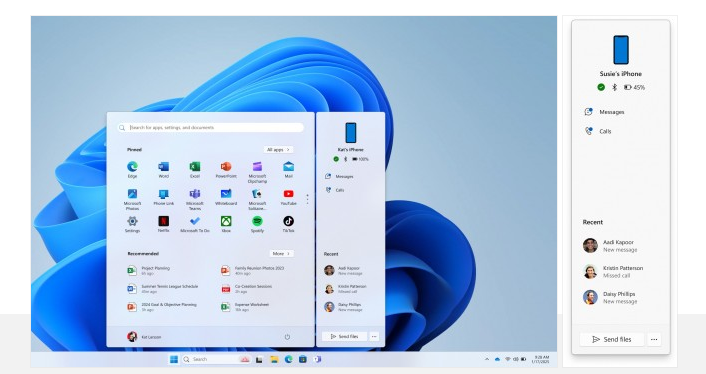
Task: Expand More recommended items
Action: [281, 253]
